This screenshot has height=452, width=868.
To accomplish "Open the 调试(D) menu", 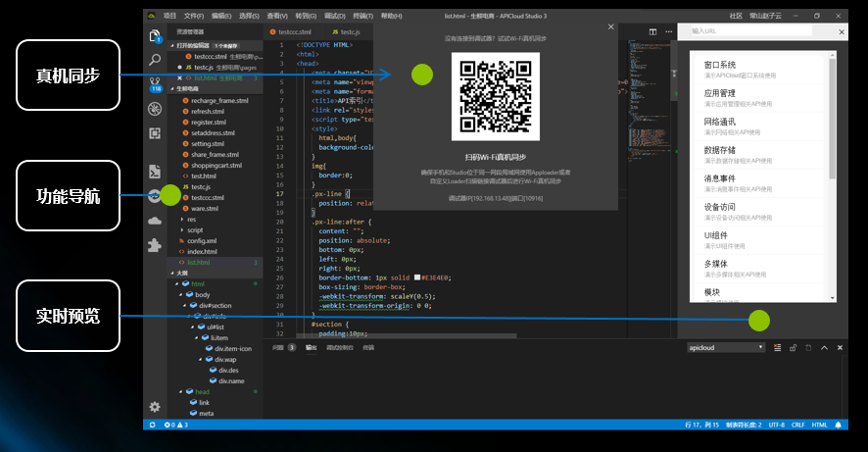I will coord(335,16).
